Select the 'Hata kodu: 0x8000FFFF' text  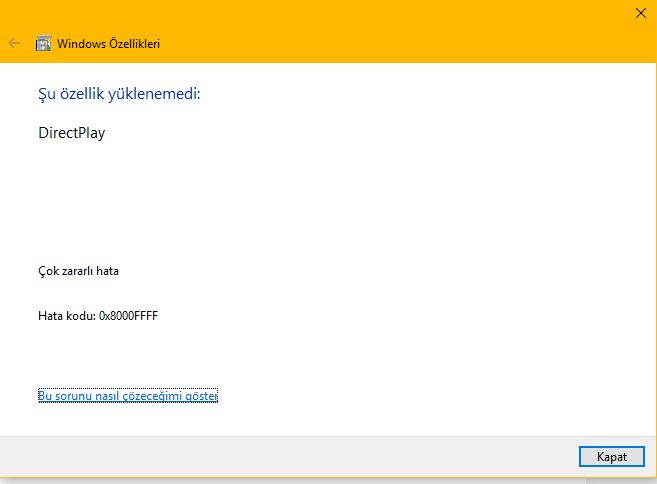coord(98,316)
